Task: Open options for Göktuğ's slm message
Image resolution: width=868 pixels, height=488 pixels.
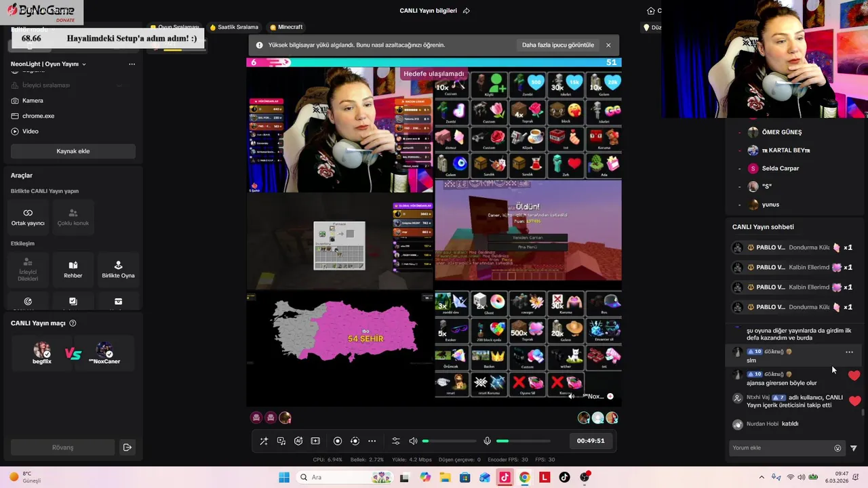Action: pyautogui.click(x=849, y=352)
